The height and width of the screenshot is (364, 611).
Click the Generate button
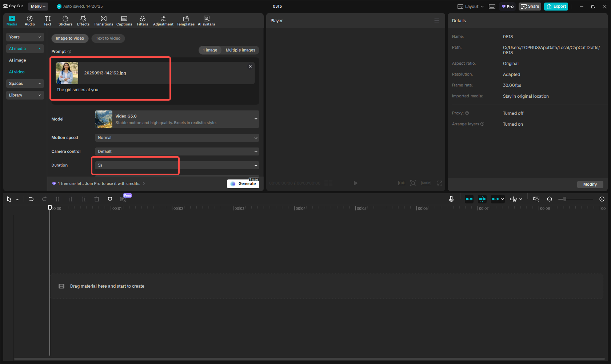pyautogui.click(x=243, y=183)
